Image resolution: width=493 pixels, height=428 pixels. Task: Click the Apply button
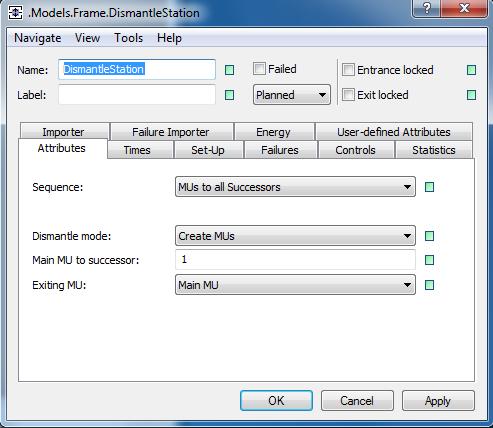pos(438,401)
